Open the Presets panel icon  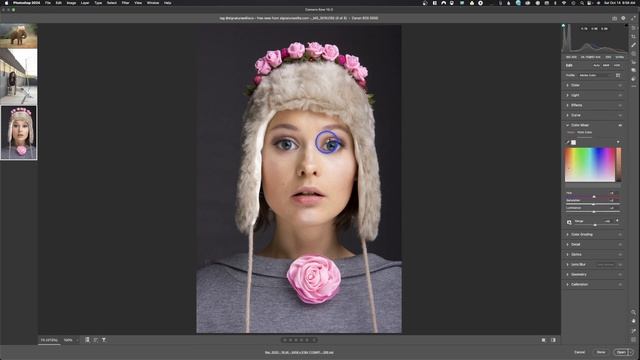pyautogui.click(x=633, y=79)
